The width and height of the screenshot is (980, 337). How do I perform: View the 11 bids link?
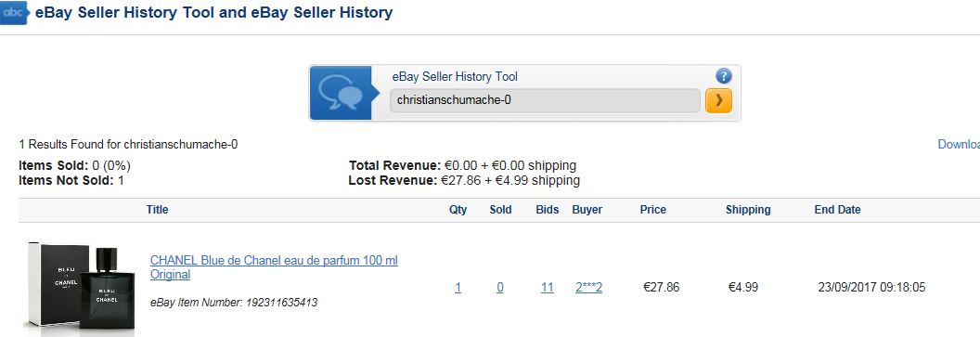(x=548, y=288)
